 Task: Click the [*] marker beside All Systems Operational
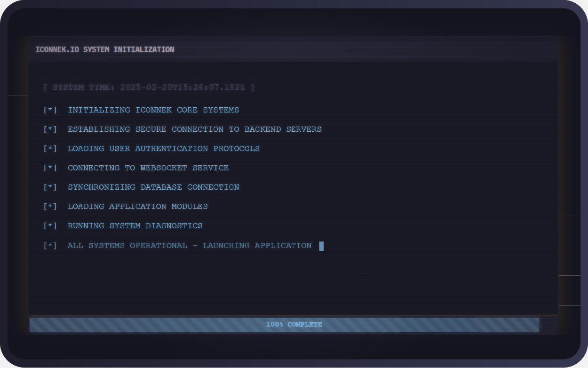50,246
